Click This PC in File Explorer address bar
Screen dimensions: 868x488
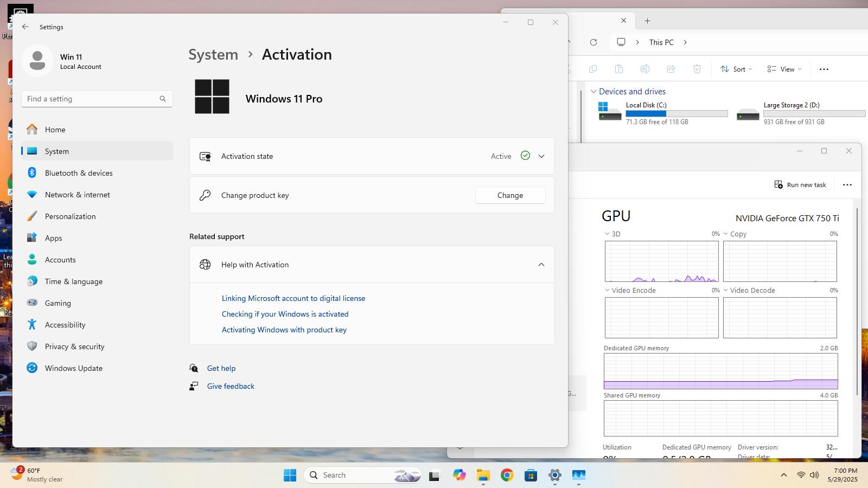(x=661, y=42)
